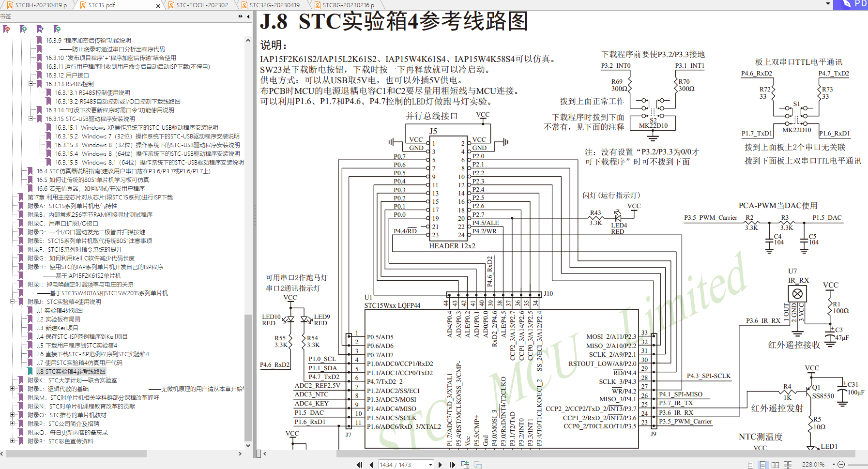Click the PDF icon on STC15.pdf tab

pyautogui.click(x=83, y=5)
